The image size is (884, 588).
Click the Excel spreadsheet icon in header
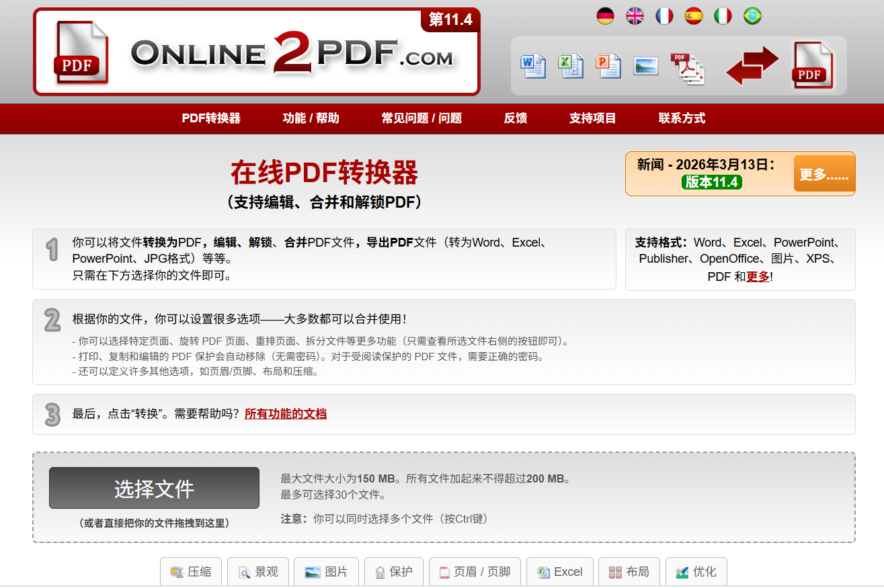(571, 66)
